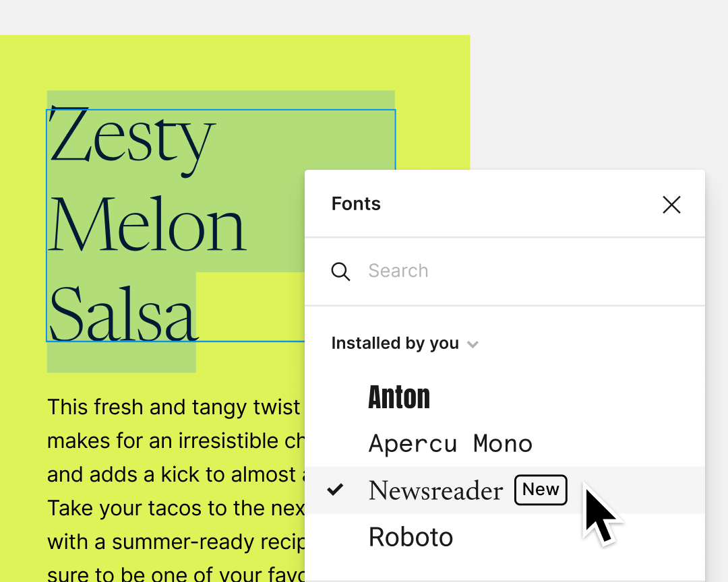Click the Fonts panel title
728x582 pixels.
(356, 203)
